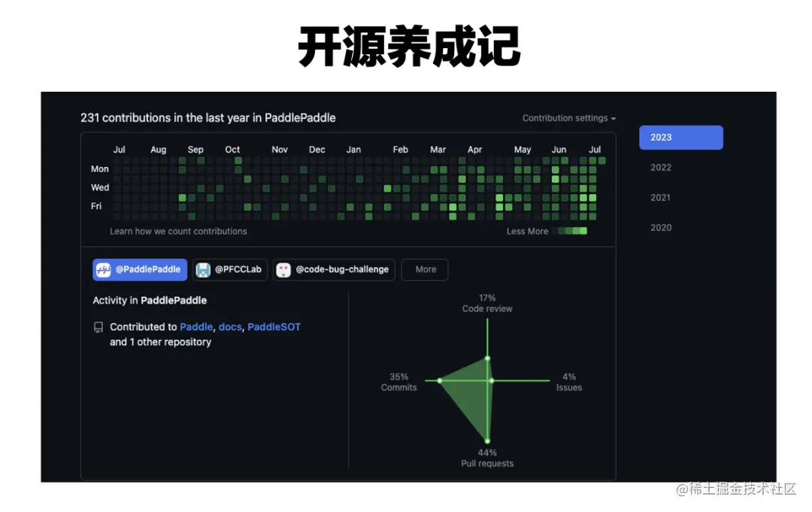
Task: Switch to the 2020 contributions year
Action: coord(661,227)
